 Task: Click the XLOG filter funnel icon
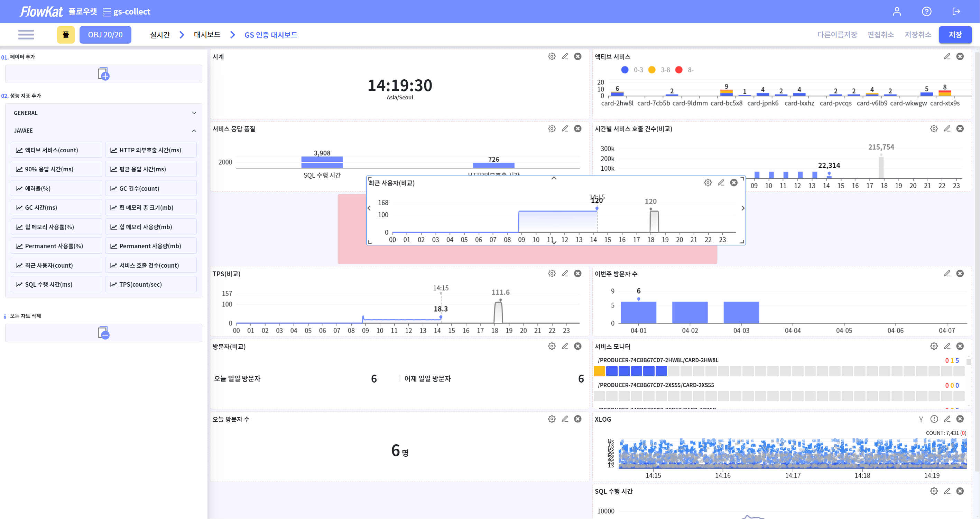(921, 419)
